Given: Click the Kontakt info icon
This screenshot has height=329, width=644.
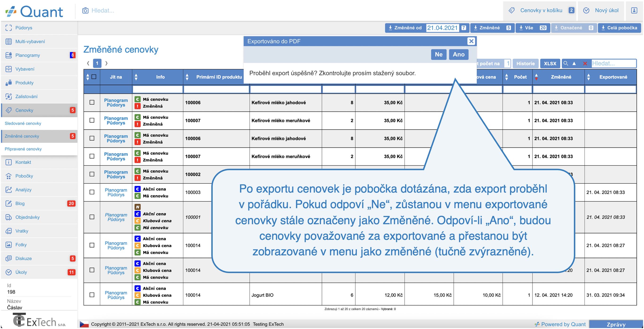Looking at the screenshot, I should (9, 162).
